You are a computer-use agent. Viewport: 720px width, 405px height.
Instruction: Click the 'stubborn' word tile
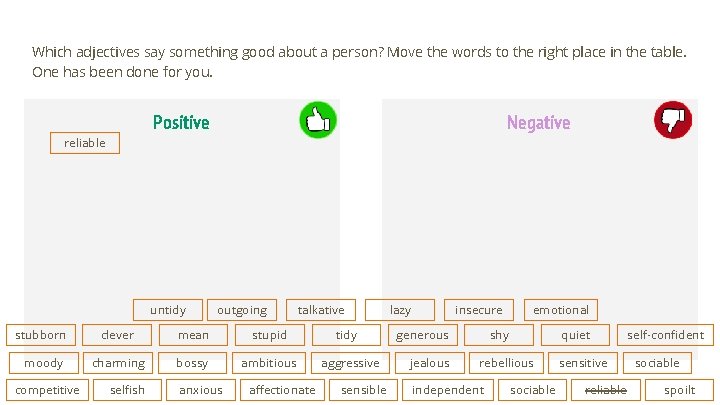click(41, 335)
